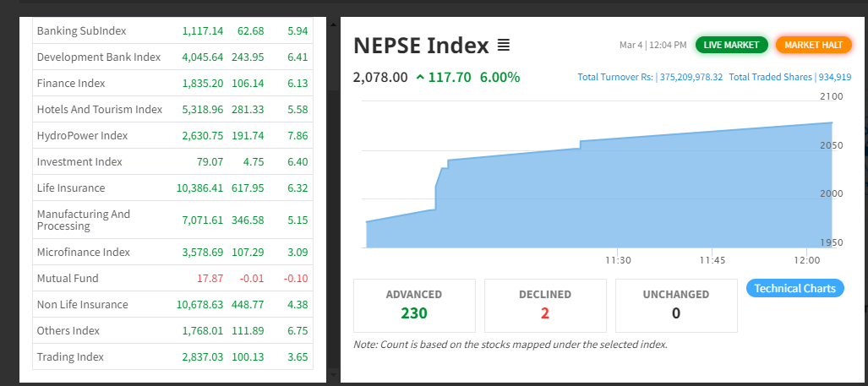Viewport: 868px width, 386px height.
Task: Click the Manufacturing value 7,071.61
Action: tap(203, 220)
